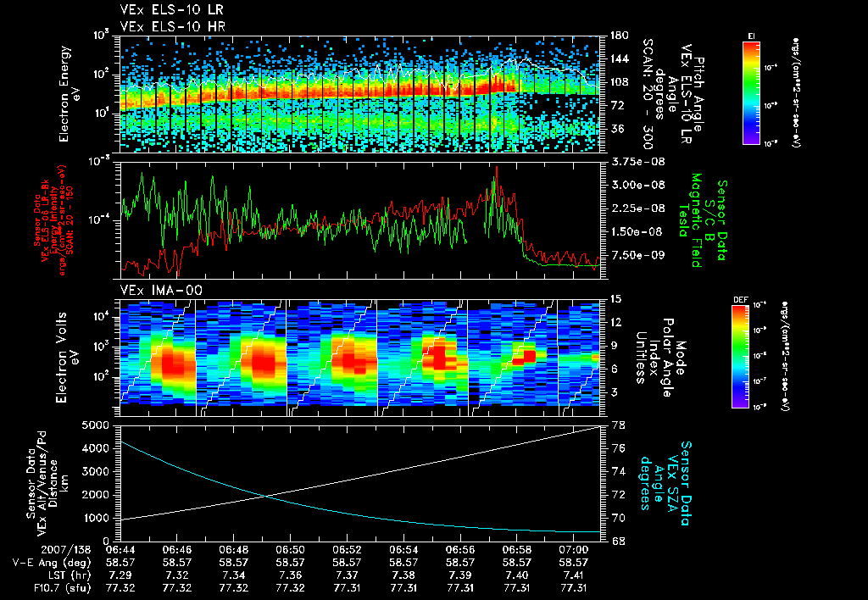The image size is (868, 600).
Task: Click the 'Electron Volts eV' axis label
Action: point(66,358)
